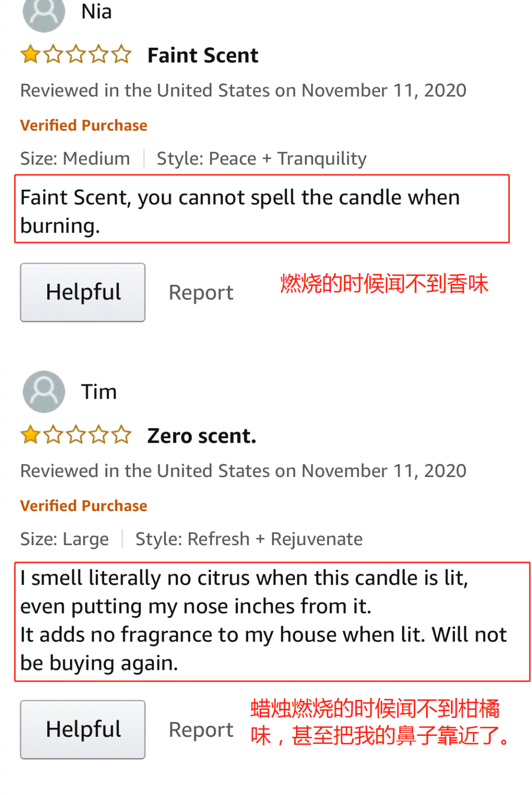
Task: Report the Zero scent review
Action: point(201,729)
